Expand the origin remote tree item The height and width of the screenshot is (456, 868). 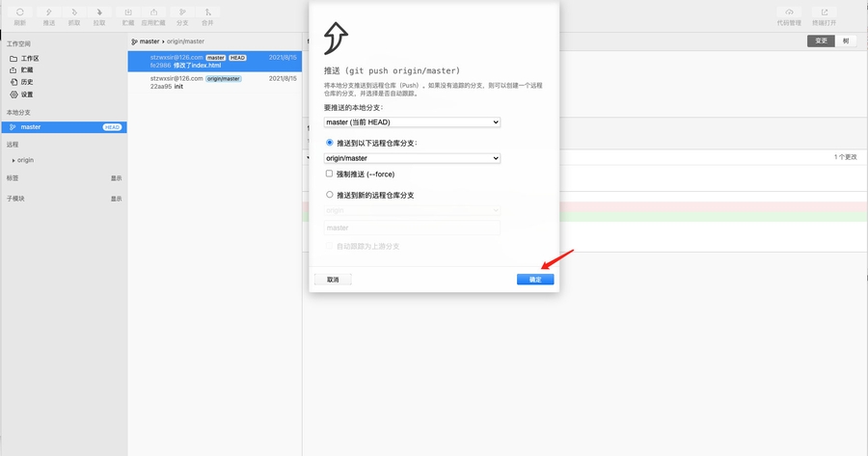(14, 160)
